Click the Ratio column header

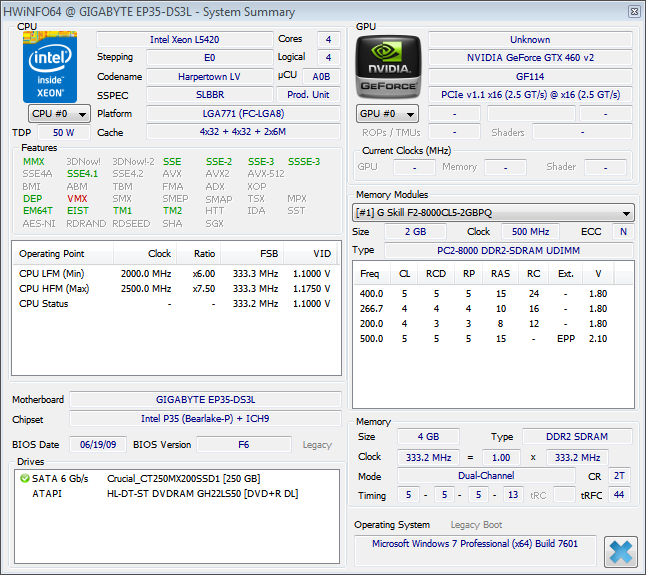click(x=199, y=254)
